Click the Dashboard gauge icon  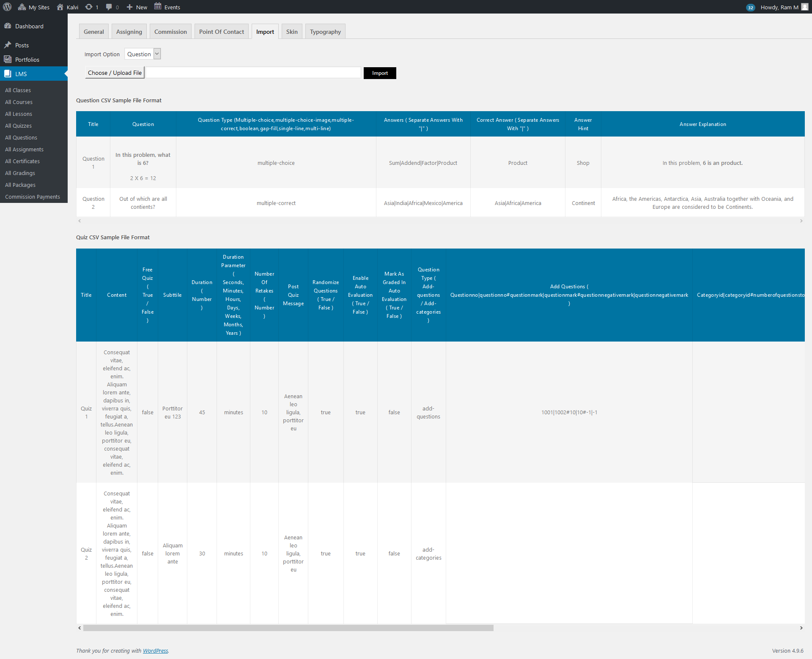point(8,26)
